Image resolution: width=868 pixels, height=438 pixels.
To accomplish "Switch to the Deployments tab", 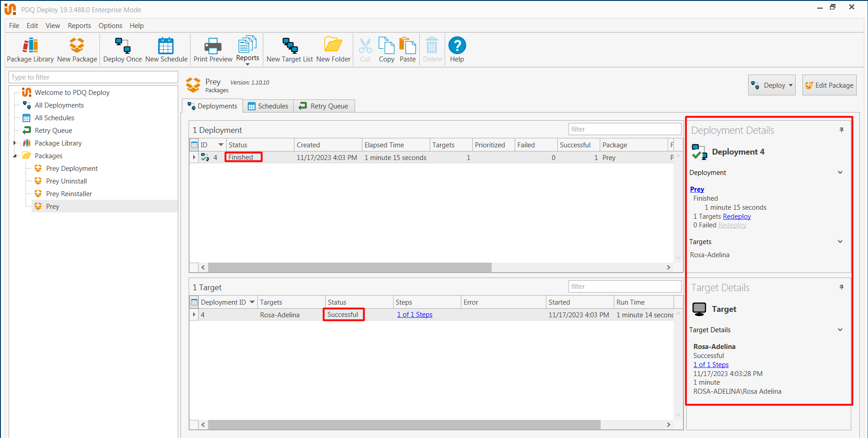I will 212,106.
